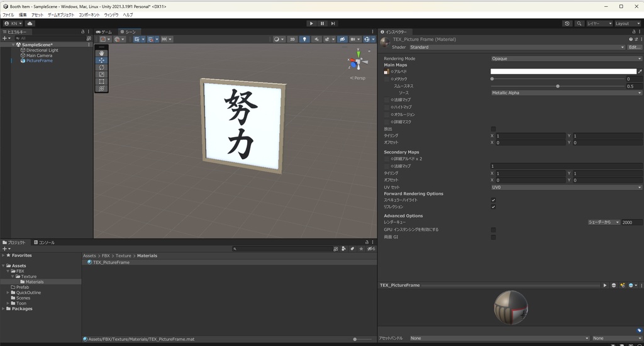Open the Rendering Mode Opaque dropdown
This screenshot has height=346, width=644.
click(566, 59)
